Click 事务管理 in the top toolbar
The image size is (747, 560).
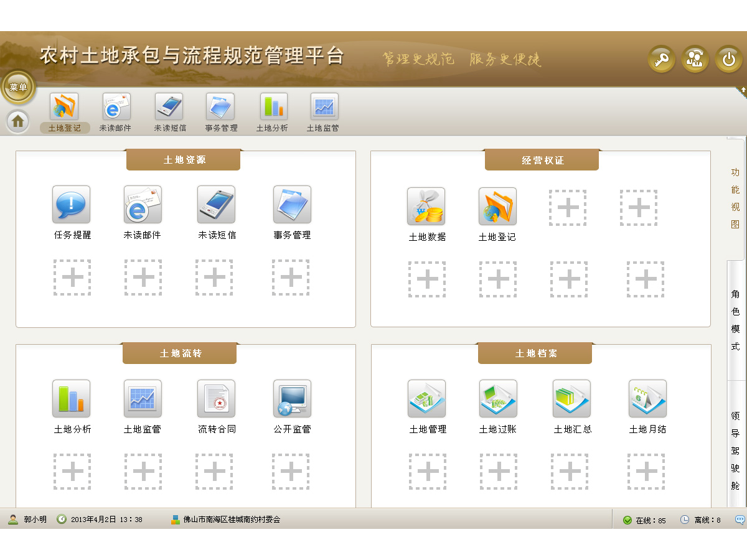click(x=221, y=113)
